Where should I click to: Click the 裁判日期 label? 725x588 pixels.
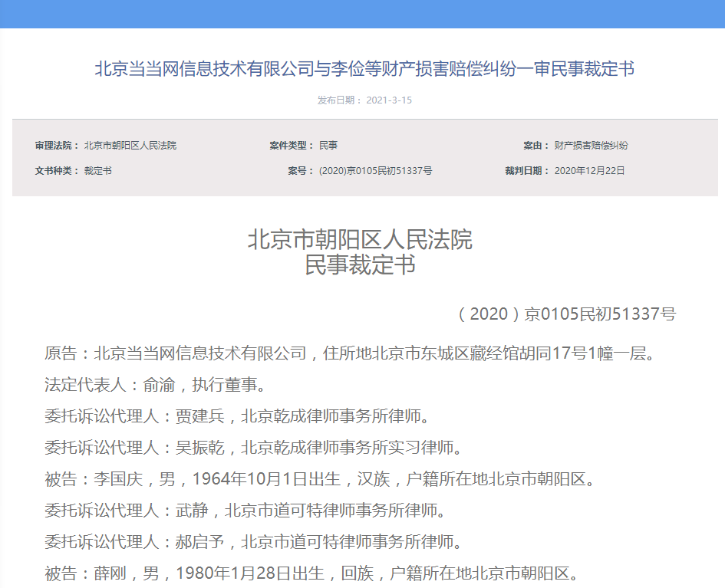click(x=526, y=171)
